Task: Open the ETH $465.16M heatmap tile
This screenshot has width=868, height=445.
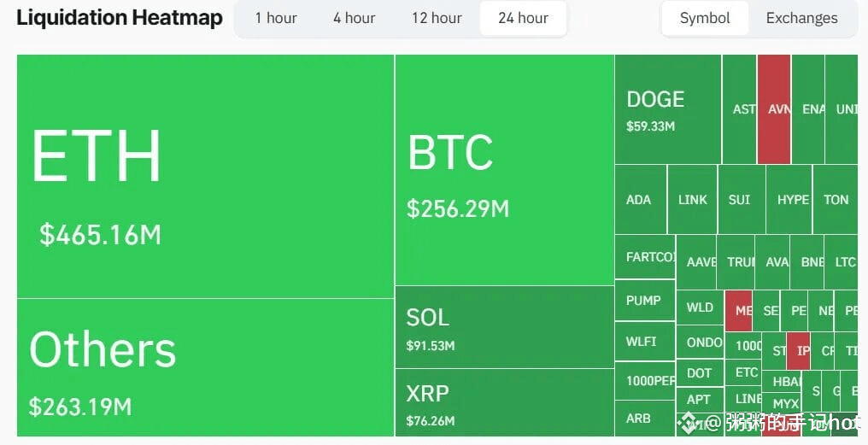Action: [x=205, y=176]
